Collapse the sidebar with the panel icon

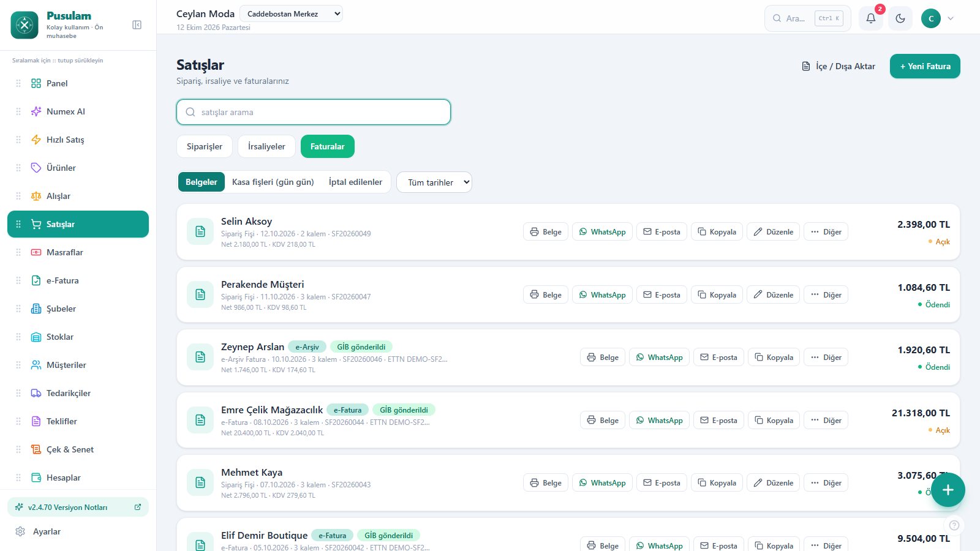(x=137, y=25)
